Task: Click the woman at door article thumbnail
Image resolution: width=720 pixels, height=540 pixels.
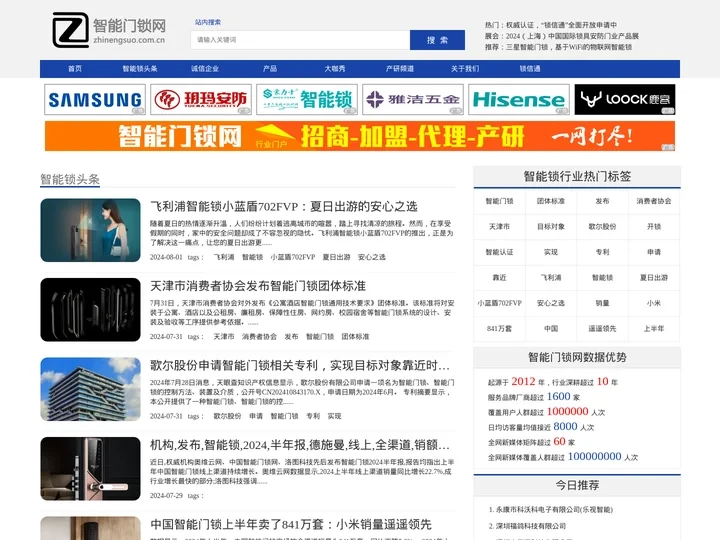Action: pyautogui.click(x=90, y=230)
